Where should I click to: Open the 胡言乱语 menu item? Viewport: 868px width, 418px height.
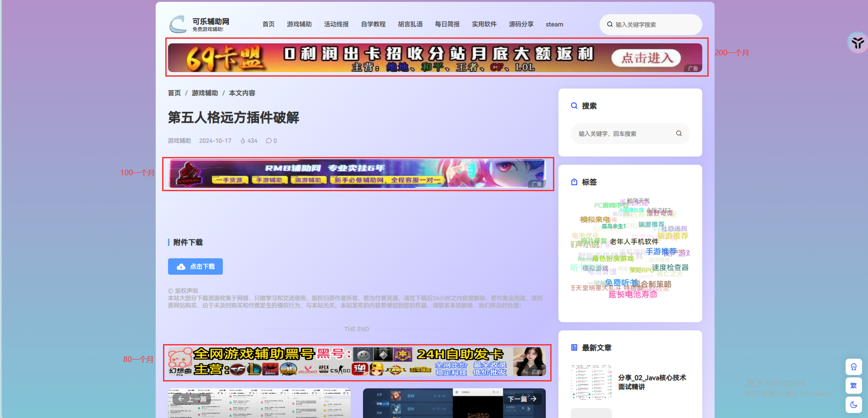click(410, 24)
